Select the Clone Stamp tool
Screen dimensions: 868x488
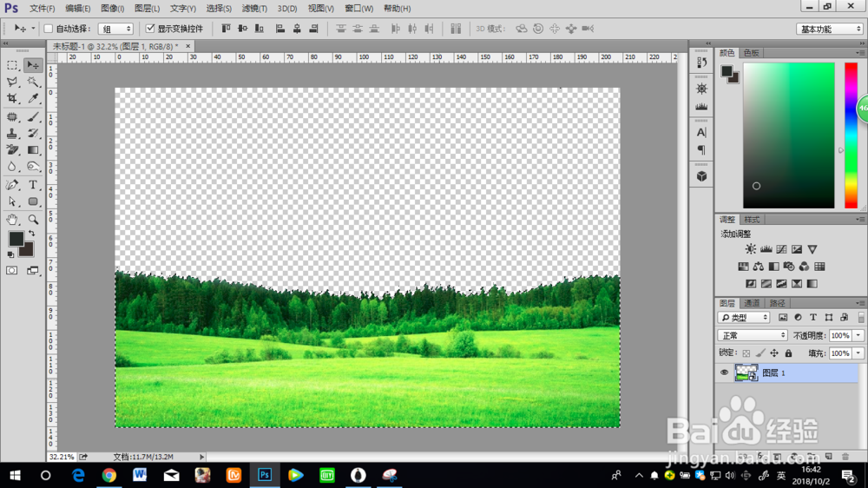(12, 134)
